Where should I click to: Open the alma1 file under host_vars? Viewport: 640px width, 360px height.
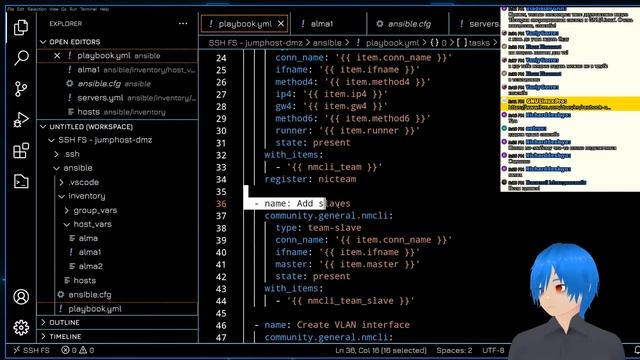117,252
